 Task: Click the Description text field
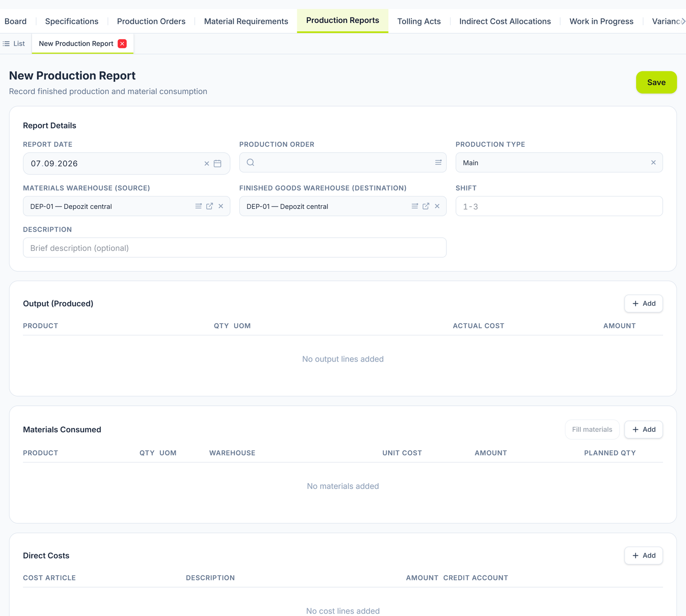click(x=235, y=248)
